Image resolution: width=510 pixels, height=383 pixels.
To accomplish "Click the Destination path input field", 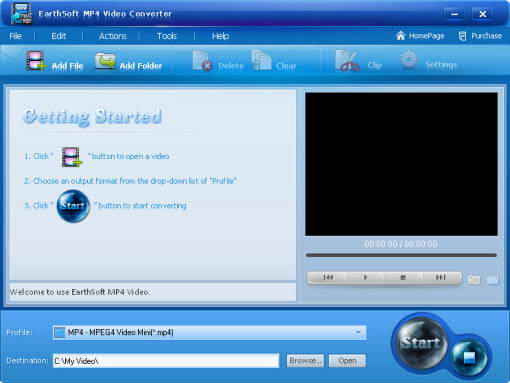I will (166, 361).
